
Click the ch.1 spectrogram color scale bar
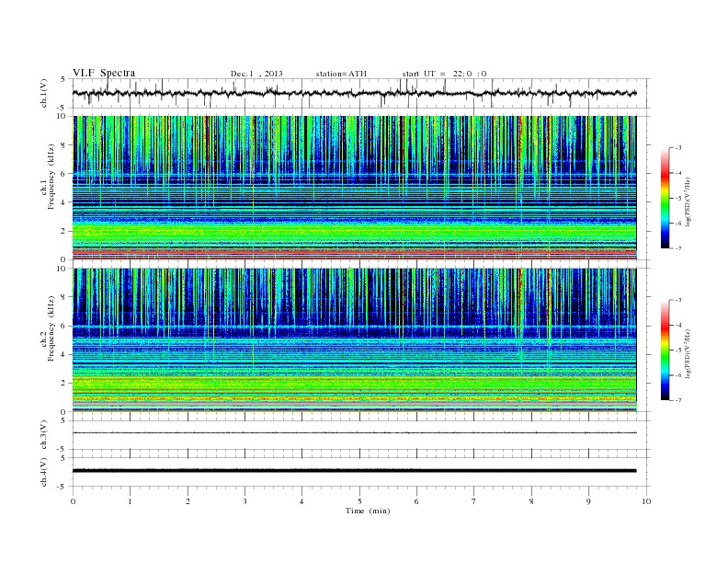(x=665, y=199)
